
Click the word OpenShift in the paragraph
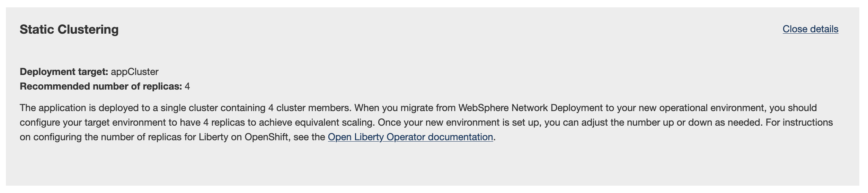[266, 137]
